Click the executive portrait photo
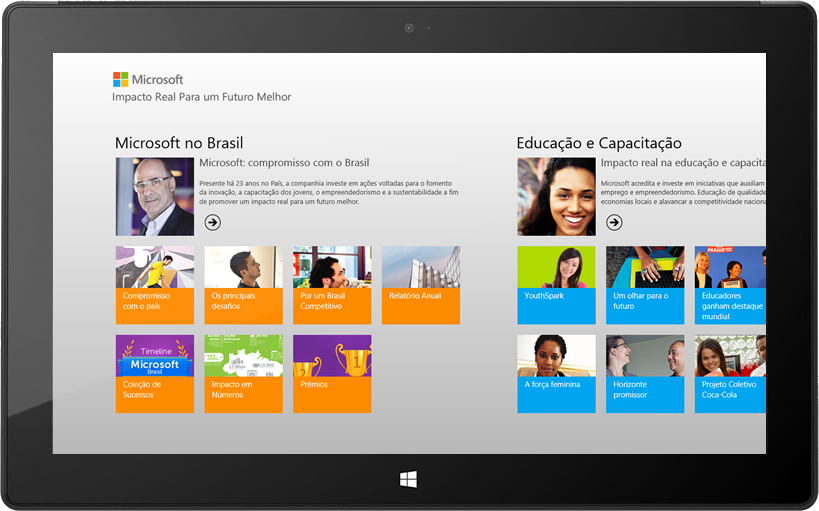The width and height of the screenshot is (819, 511). 155,196
